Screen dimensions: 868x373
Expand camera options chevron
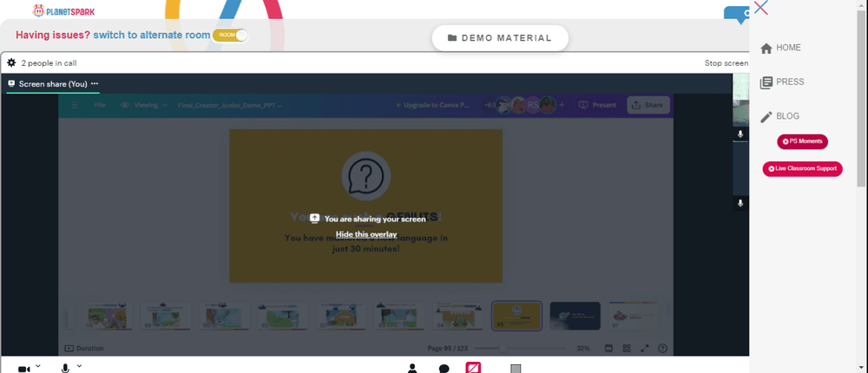coord(38,366)
